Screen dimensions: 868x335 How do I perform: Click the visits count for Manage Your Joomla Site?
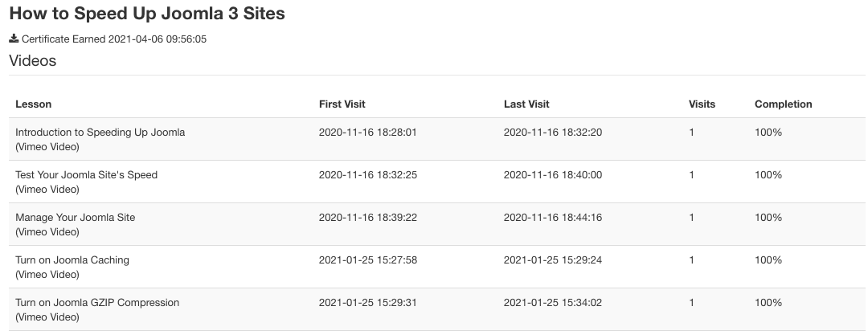(x=691, y=218)
